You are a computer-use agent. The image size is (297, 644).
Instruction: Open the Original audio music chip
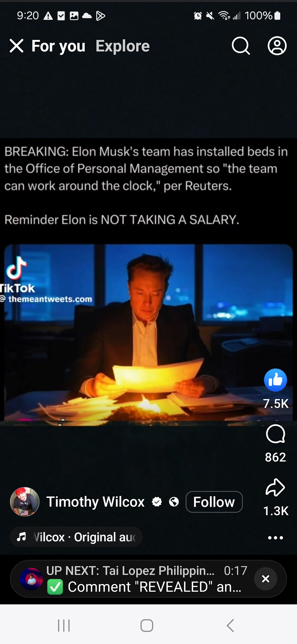coord(76,537)
